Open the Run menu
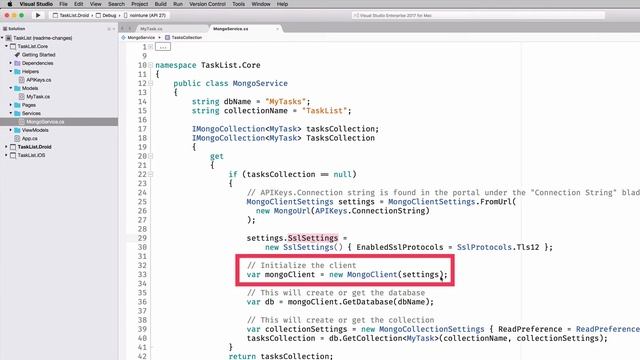 178,4
